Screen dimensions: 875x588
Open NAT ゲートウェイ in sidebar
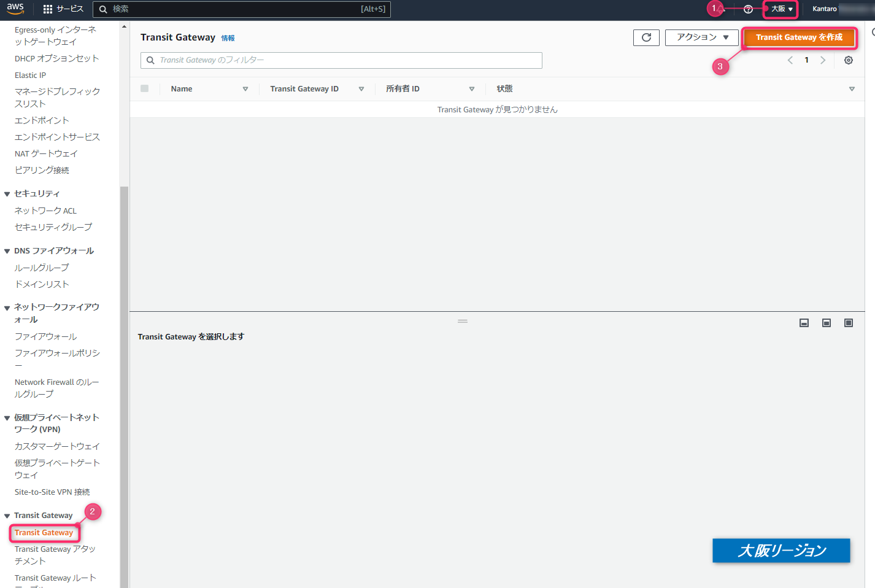click(x=46, y=153)
